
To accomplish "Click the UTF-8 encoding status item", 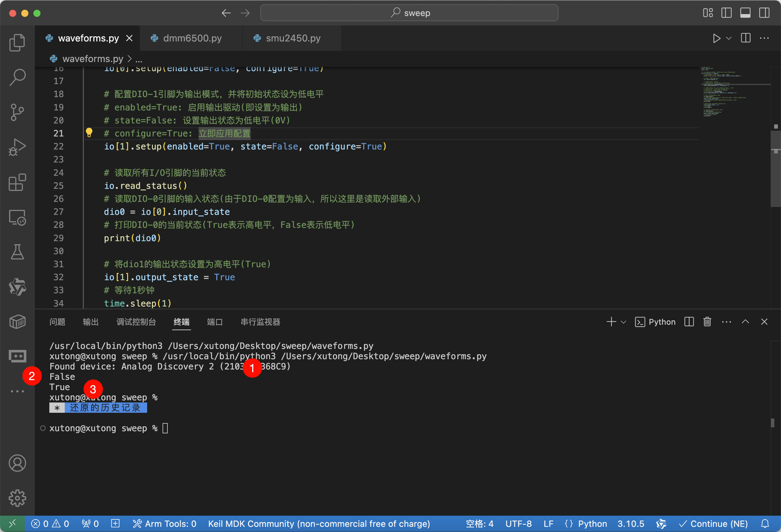I will pyautogui.click(x=518, y=524).
